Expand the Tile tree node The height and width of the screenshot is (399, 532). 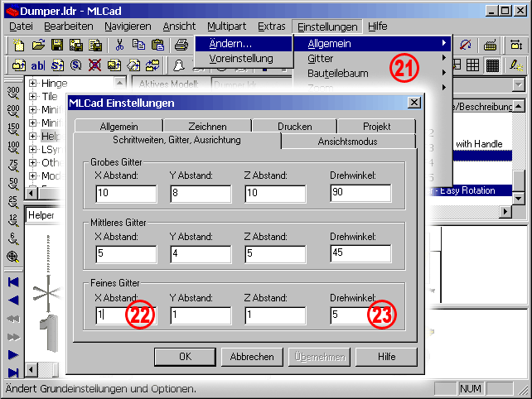click(x=32, y=96)
